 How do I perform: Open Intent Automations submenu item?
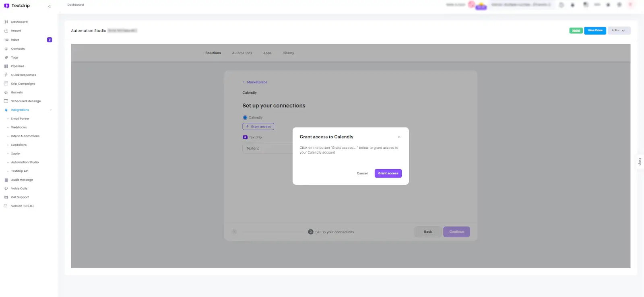tap(25, 136)
